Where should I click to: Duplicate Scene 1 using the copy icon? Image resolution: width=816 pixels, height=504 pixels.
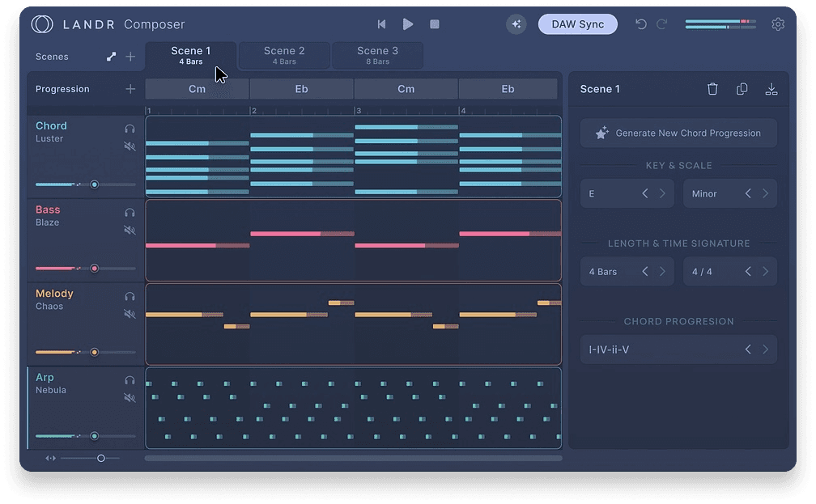tap(742, 89)
